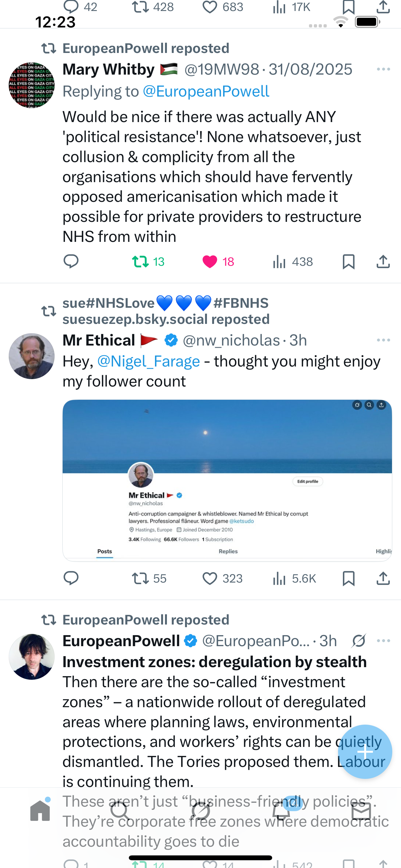Like Mr Ethical's post
The height and width of the screenshot is (868, 401).
pyautogui.click(x=210, y=579)
